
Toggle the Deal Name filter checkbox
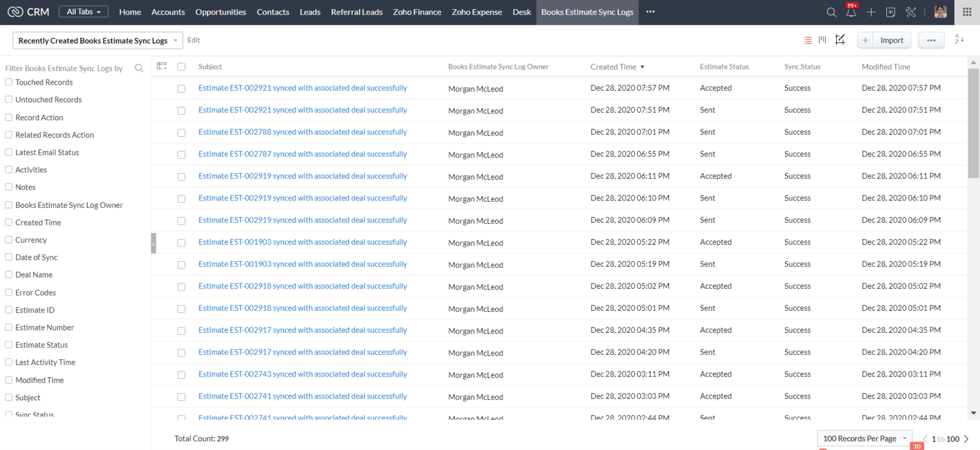point(9,275)
